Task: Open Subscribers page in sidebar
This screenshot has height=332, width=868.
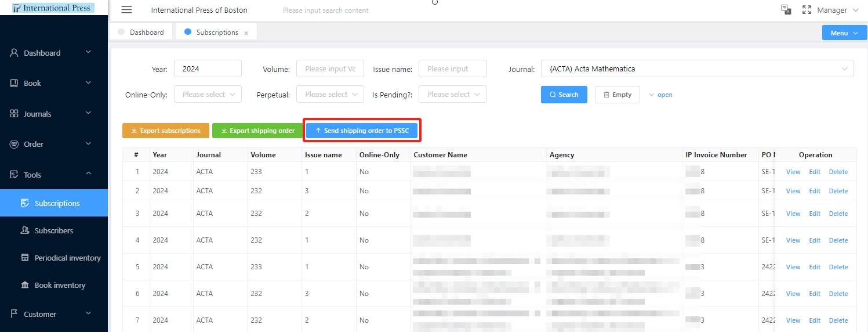Action: click(x=54, y=230)
